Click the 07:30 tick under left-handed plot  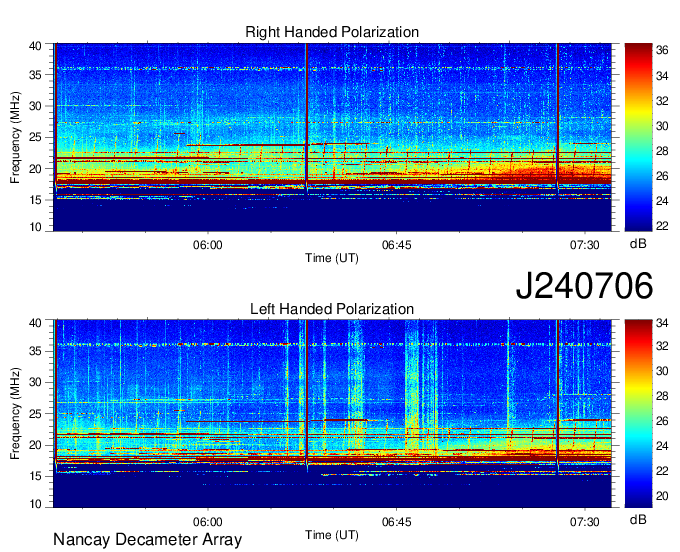[585, 522]
